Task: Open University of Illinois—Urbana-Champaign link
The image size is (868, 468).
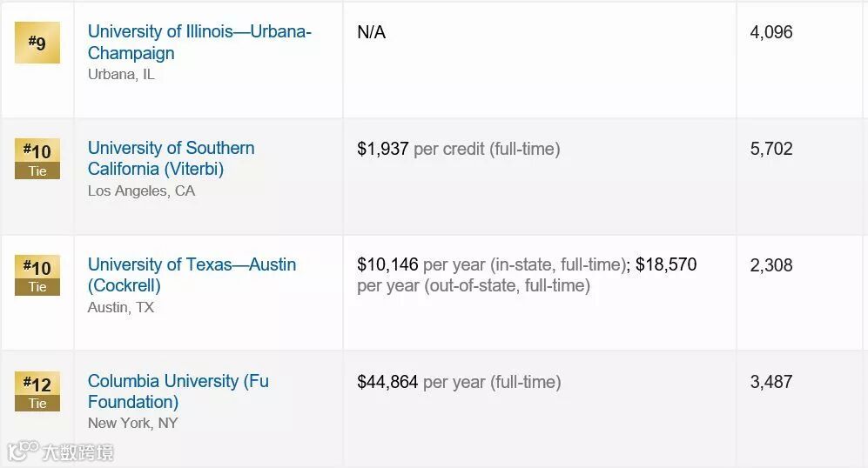Action: coord(199,42)
